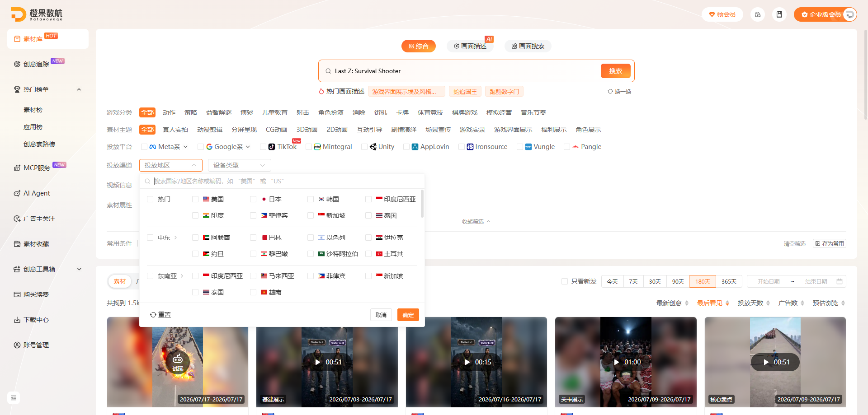The width and height of the screenshot is (868, 415).
Task: Open 账号管理 user icon
Action: (x=17, y=345)
